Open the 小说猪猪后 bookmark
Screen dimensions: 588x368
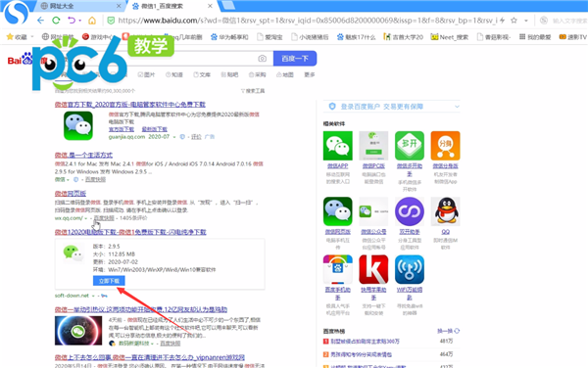pyautogui.click(x=310, y=36)
